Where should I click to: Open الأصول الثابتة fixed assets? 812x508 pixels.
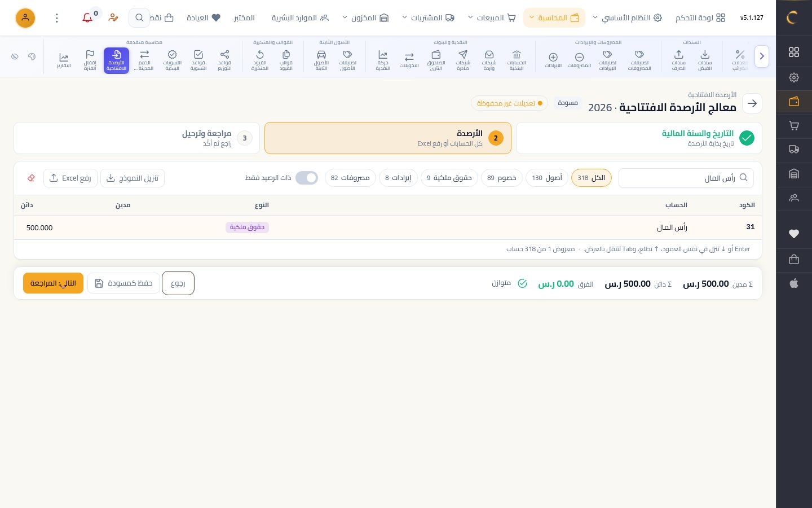[x=321, y=60]
